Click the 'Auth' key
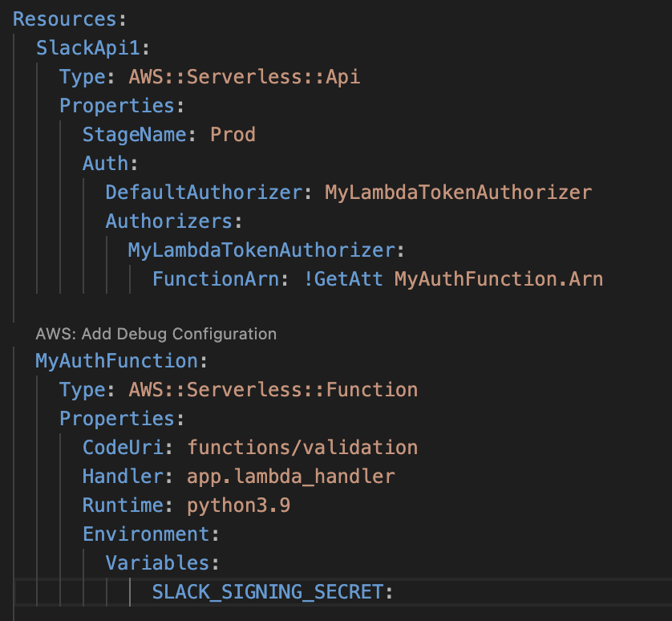This screenshot has width=672, height=621. click(x=105, y=164)
